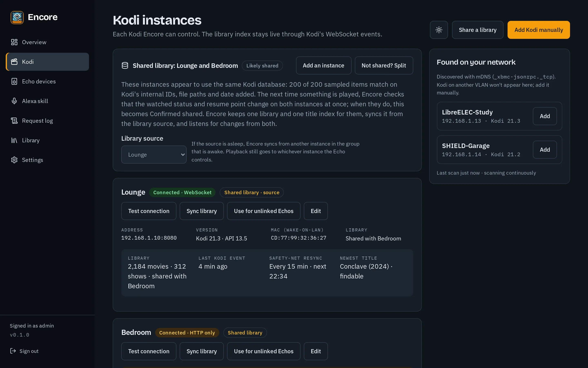
Task: Click the Lounge instance heading
Action: (133, 192)
